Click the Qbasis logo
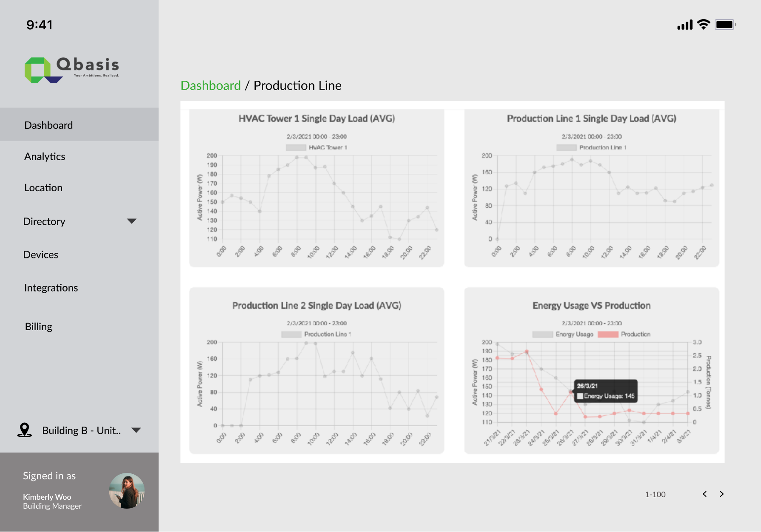 pyautogui.click(x=72, y=70)
